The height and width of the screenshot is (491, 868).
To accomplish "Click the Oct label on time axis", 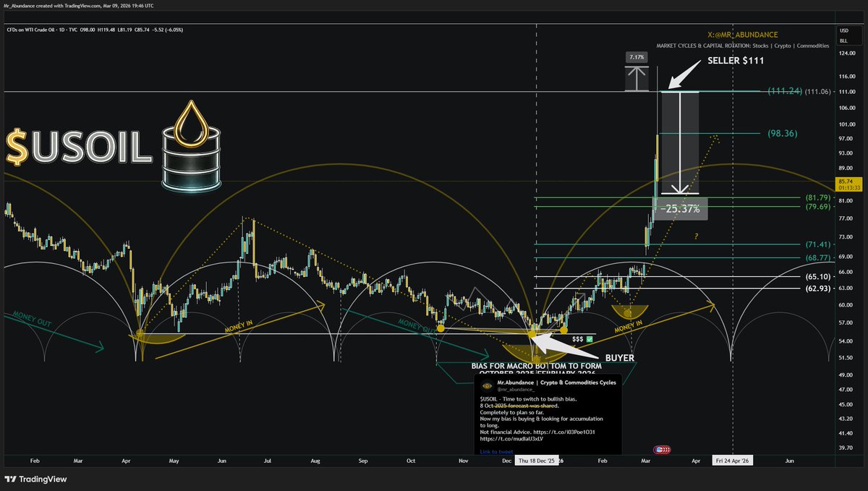I will pos(411,460).
